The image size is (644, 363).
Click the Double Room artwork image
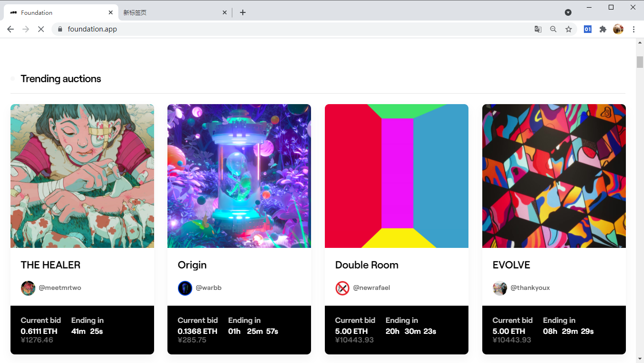(x=396, y=176)
